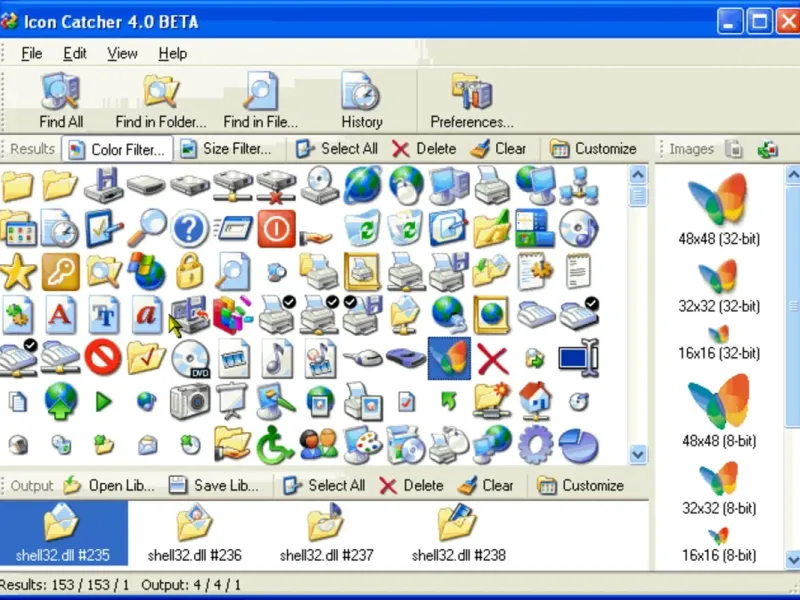
Task: Select the 32x32 (8-bit) image
Action: coord(719,488)
